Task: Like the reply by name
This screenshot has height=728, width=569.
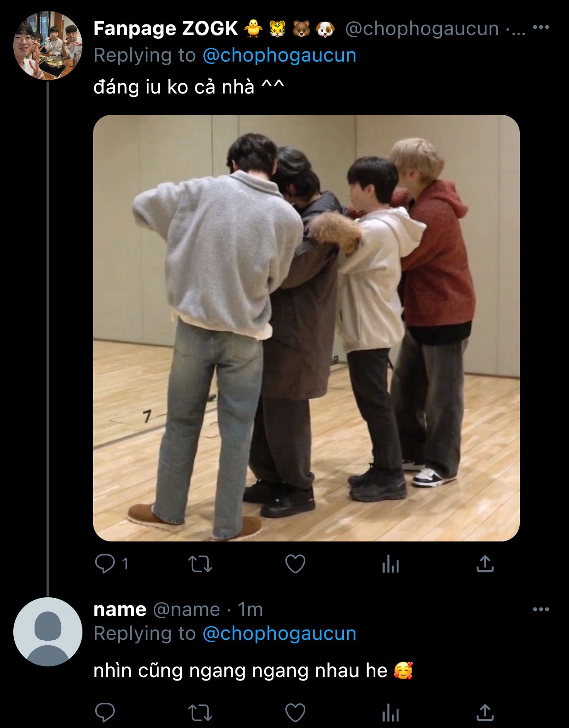Action: click(x=295, y=712)
